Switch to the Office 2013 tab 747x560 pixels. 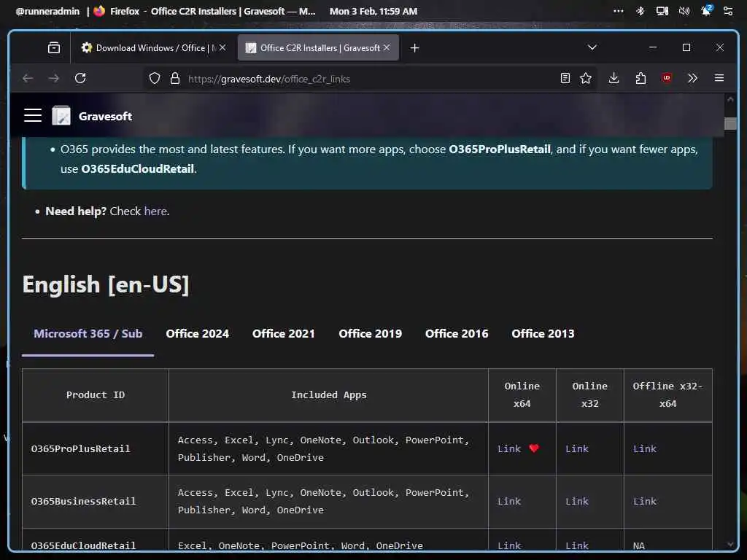(543, 334)
